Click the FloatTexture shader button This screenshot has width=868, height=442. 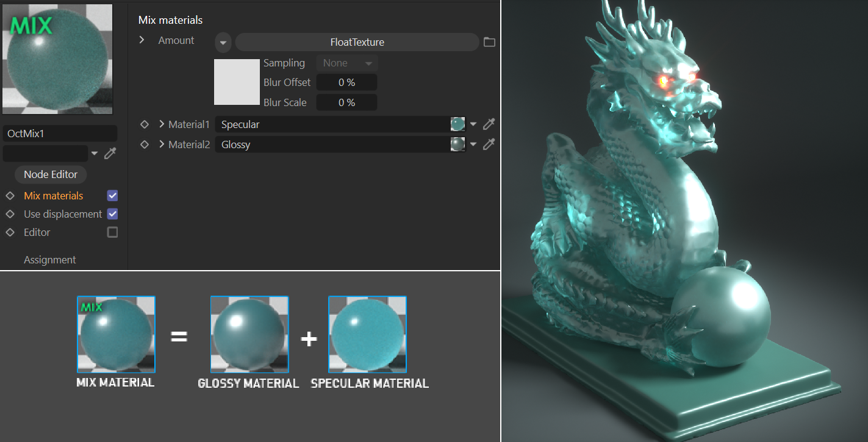point(357,42)
